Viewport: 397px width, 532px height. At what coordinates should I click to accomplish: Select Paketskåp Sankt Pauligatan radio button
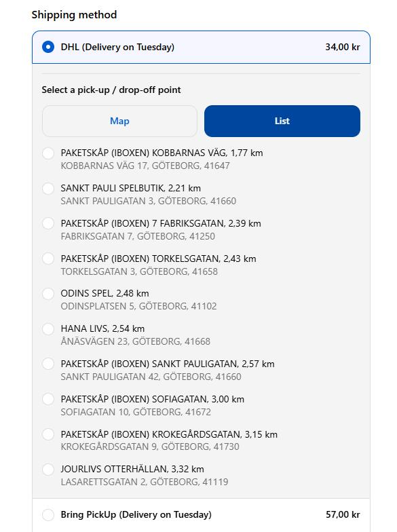(48, 364)
